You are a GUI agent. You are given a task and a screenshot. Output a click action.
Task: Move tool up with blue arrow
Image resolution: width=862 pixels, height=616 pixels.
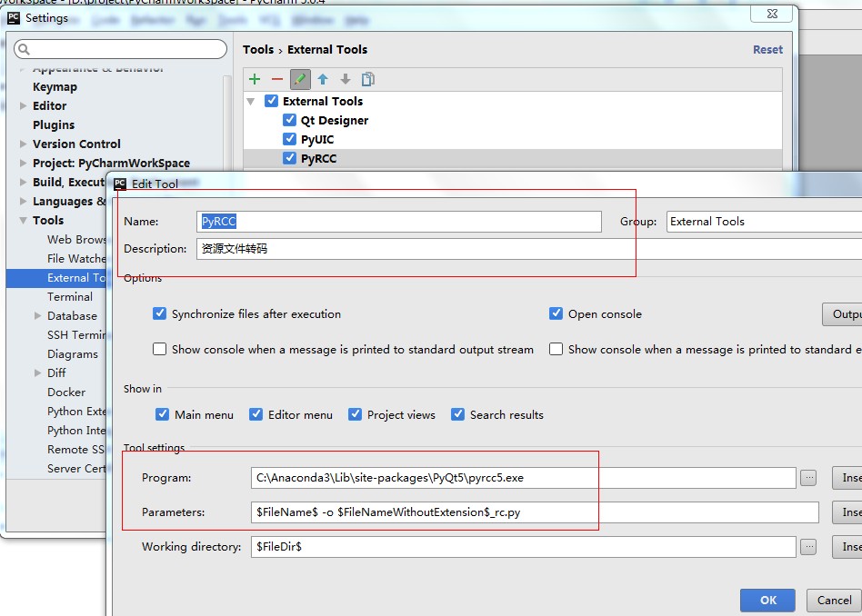323,79
